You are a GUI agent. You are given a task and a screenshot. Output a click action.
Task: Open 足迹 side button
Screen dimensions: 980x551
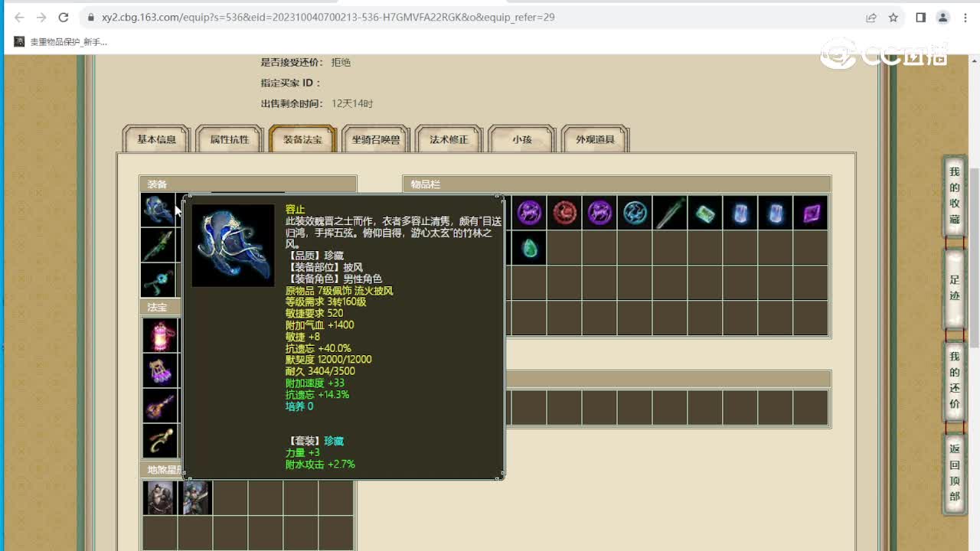tap(954, 288)
